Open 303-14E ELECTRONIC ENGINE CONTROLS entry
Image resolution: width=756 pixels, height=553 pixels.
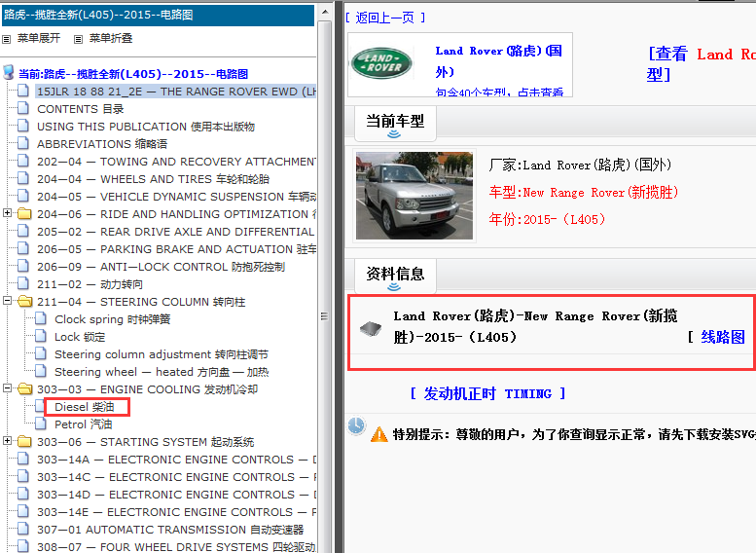[176, 512]
